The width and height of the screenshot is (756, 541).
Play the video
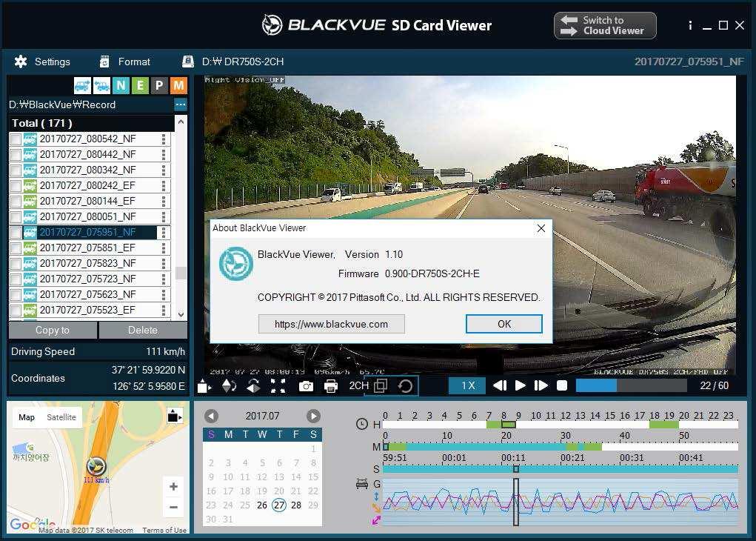point(521,385)
